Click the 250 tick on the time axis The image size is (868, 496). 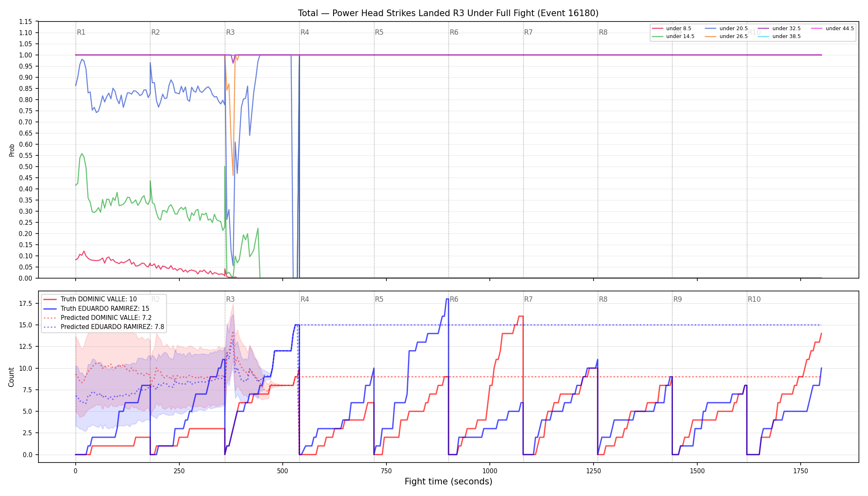coord(179,471)
